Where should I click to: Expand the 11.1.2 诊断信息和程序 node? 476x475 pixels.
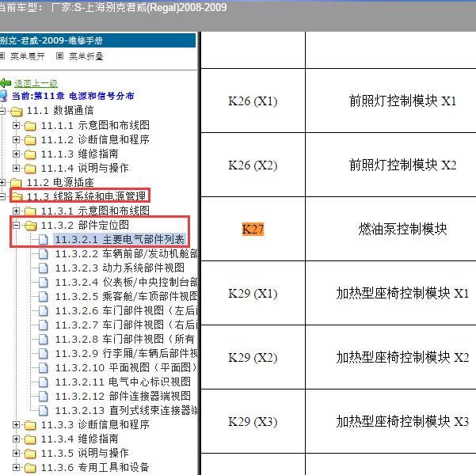[x=16, y=139]
